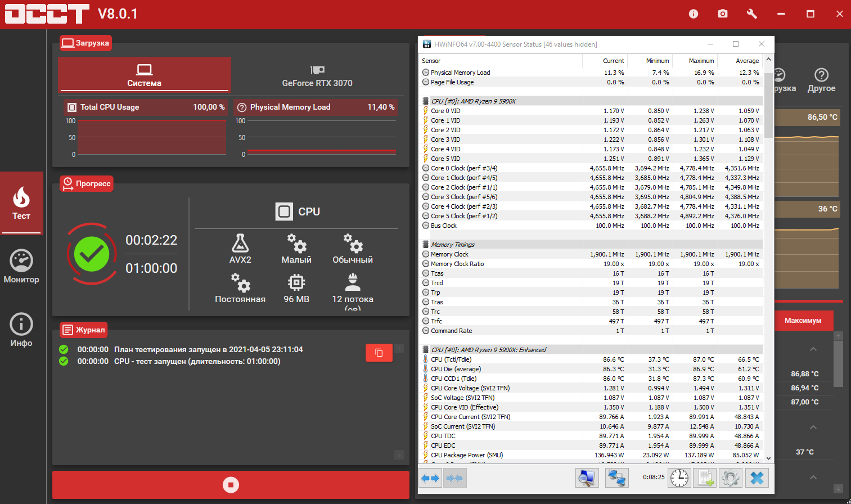Image resolution: width=851 pixels, height=504 pixels.
Task: Click the Physical Memory Load help icon
Action: (x=242, y=107)
